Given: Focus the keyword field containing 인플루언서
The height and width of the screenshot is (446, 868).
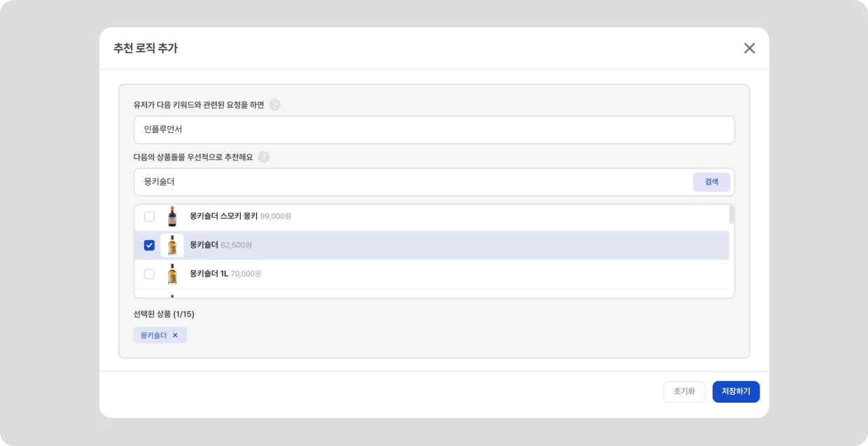Looking at the screenshot, I should (x=434, y=130).
